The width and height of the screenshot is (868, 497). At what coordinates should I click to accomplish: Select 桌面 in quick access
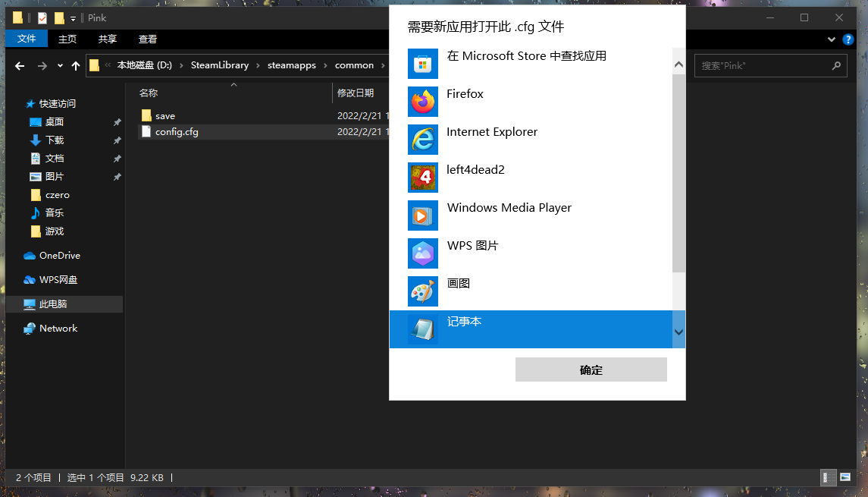(x=55, y=122)
